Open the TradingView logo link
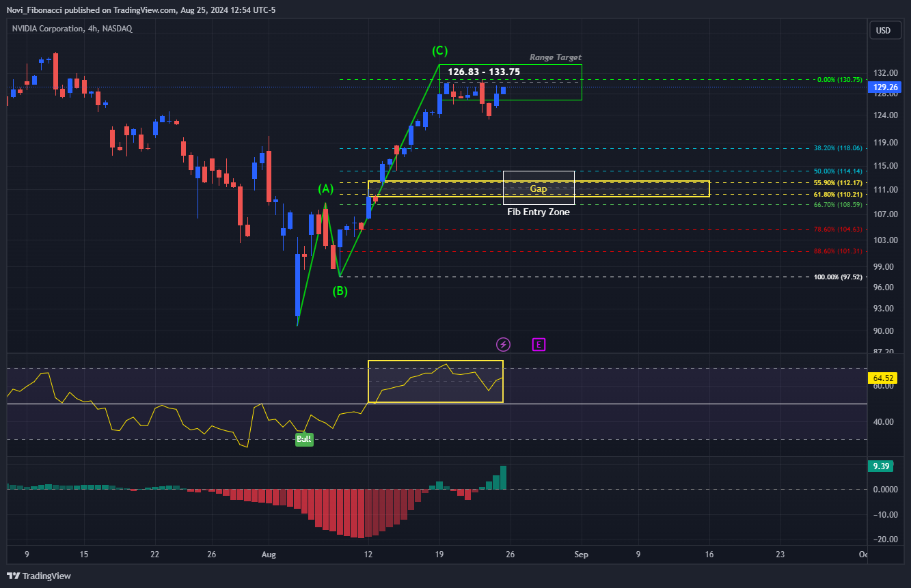Viewport: 911px width, 588px height. [x=39, y=576]
